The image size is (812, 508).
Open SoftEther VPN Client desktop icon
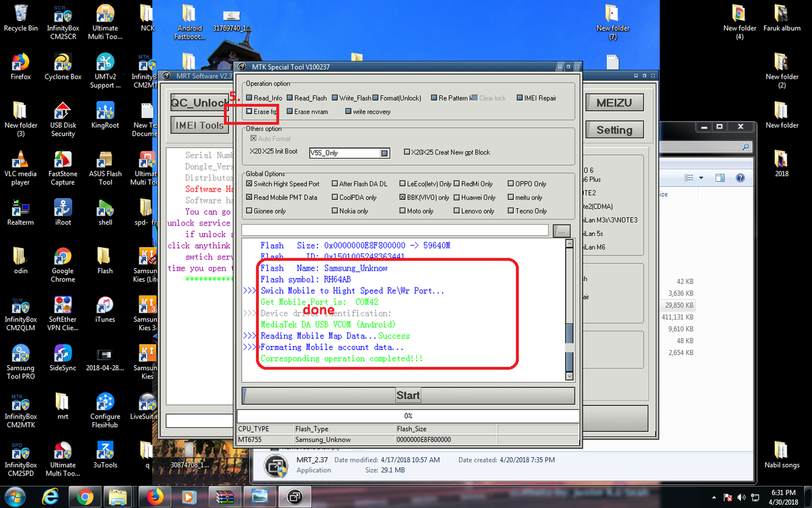(x=63, y=313)
